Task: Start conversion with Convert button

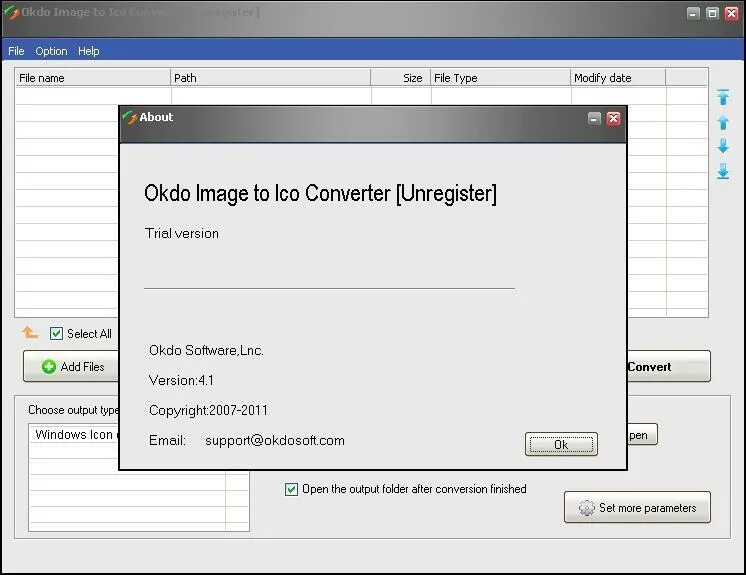Action: [x=669, y=366]
